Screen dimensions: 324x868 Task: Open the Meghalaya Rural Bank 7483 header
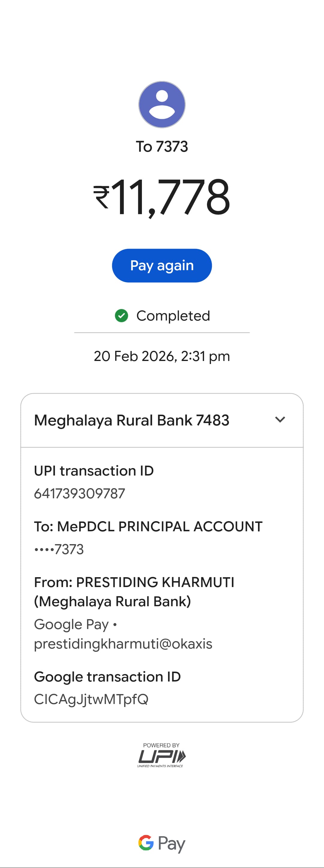[131, 420]
